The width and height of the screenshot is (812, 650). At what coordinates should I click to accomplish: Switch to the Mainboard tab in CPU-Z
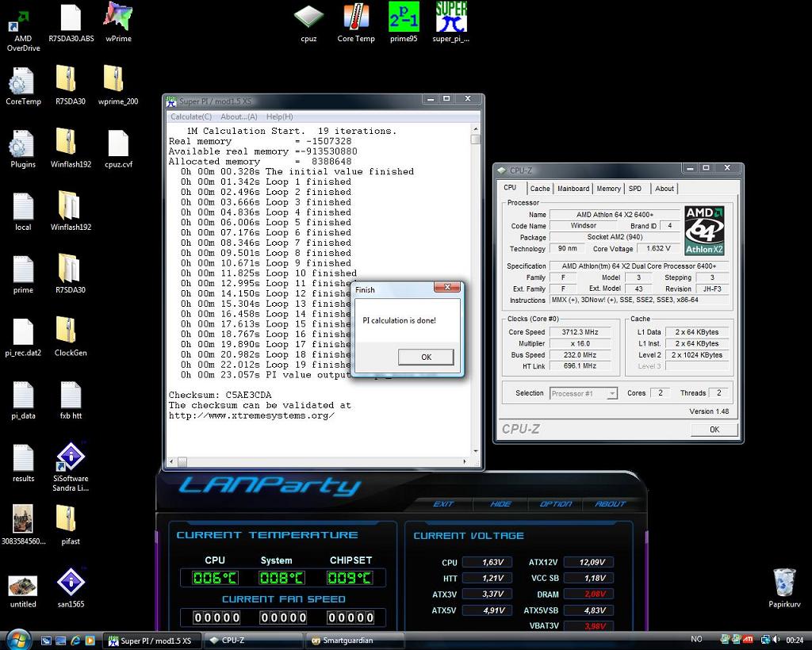pyautogui.click(x=573, y=189)
